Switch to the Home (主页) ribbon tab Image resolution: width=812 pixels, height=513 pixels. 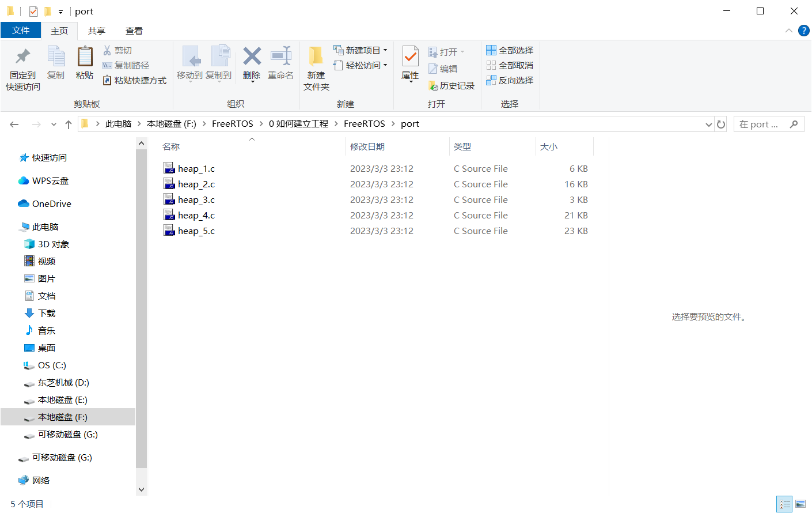click(59, 31)
